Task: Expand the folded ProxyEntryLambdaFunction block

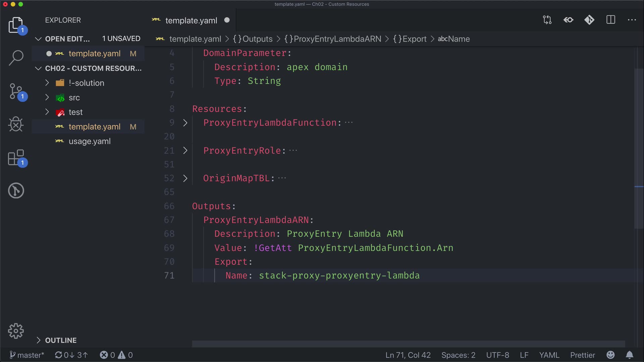Action: (185, 123)
